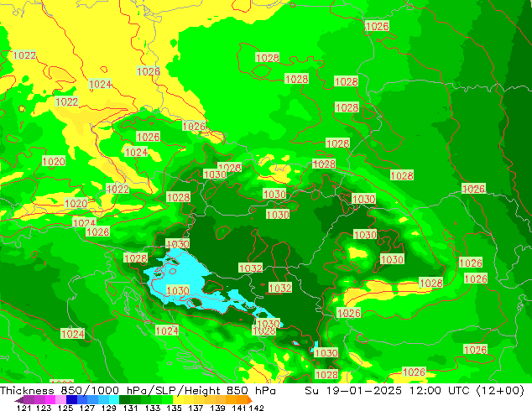Click the map title 'Thickness 850/1000 hPa/SLP/Height 850 hPa'
This screenshot has width=532, height=411.
pos(138,391)
